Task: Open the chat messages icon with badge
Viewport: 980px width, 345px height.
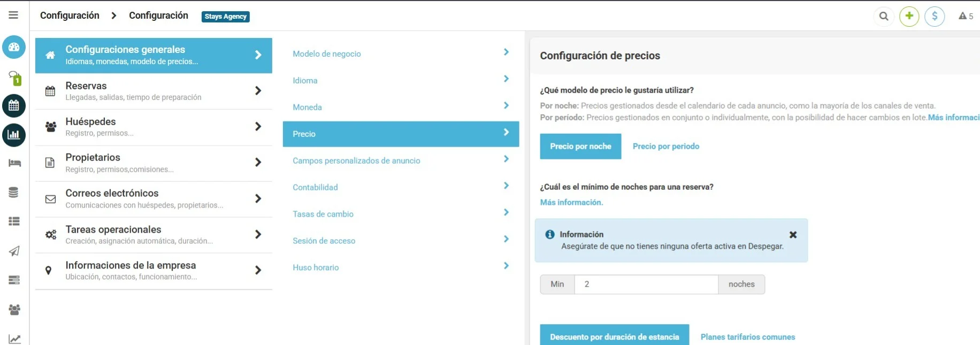Action: click(14, 78)
